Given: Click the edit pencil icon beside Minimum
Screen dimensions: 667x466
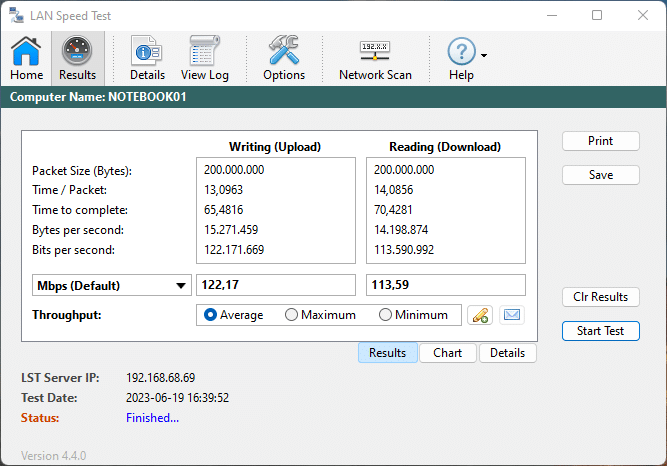Looking at the screenshot, I should [480, 315].
